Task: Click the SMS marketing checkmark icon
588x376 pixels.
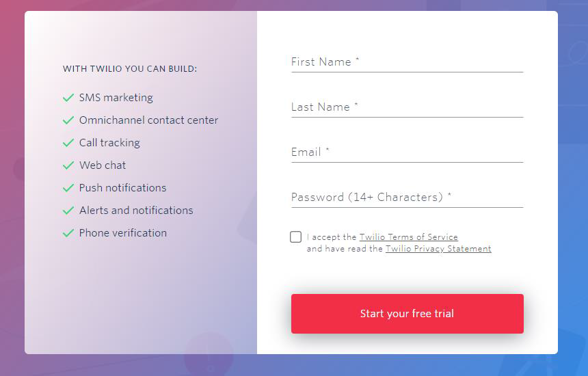Action: click(68, 98)
